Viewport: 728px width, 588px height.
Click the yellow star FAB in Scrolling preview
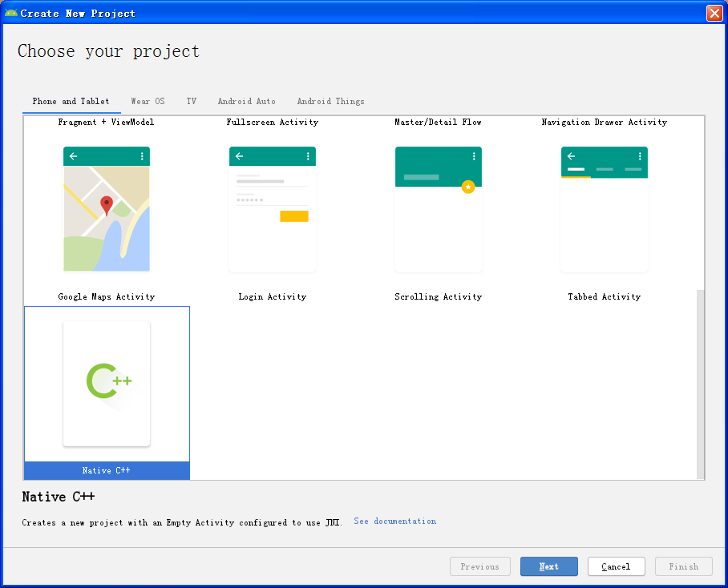[468, 187]
